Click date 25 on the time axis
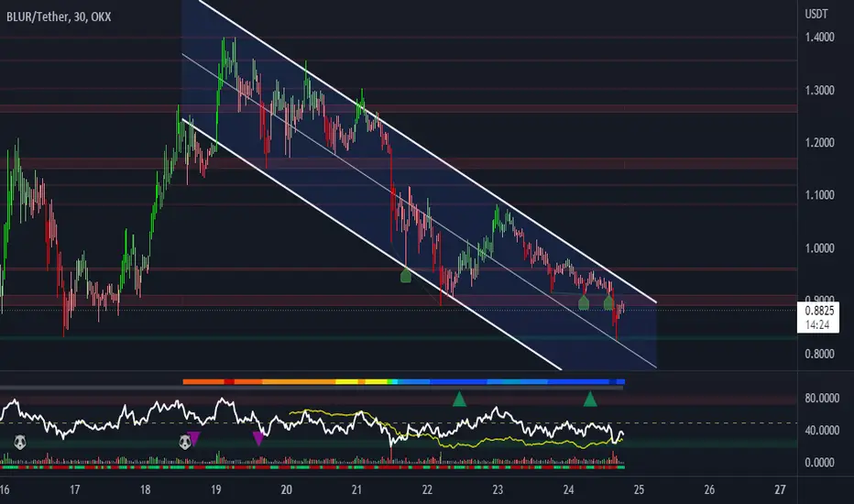 [x=639, y=489]
